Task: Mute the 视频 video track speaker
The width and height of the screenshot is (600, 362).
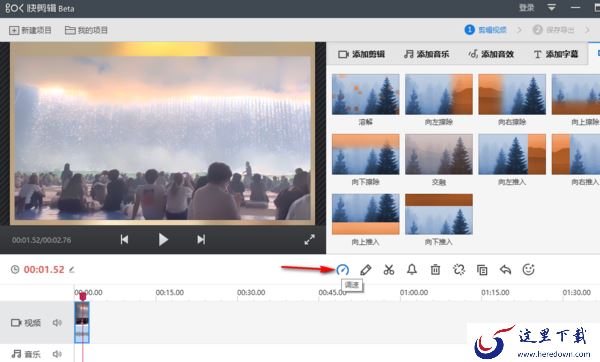Action: pos(57,323)
